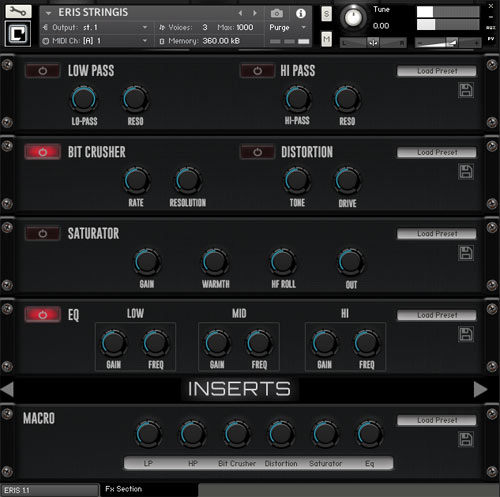The image size is (500, 497).
Task: Select previous instrument preset arrow
Action: (x=240, y=13)
